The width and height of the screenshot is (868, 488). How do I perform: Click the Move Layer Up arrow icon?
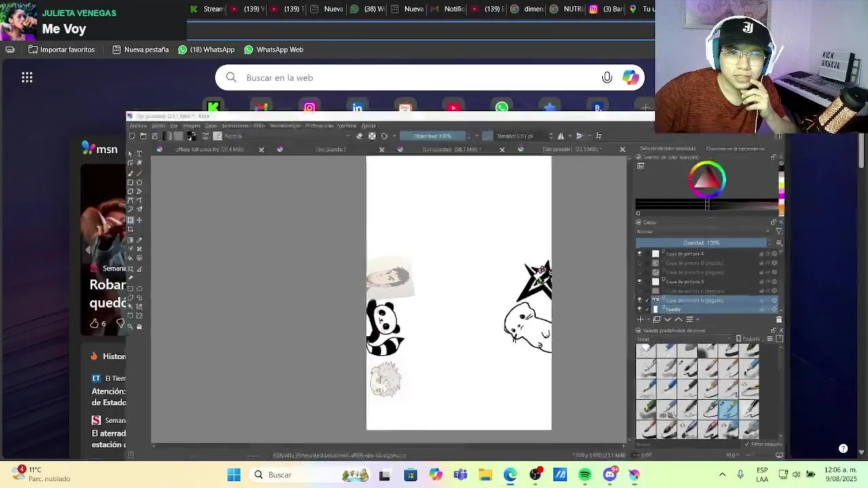point(678,319)
